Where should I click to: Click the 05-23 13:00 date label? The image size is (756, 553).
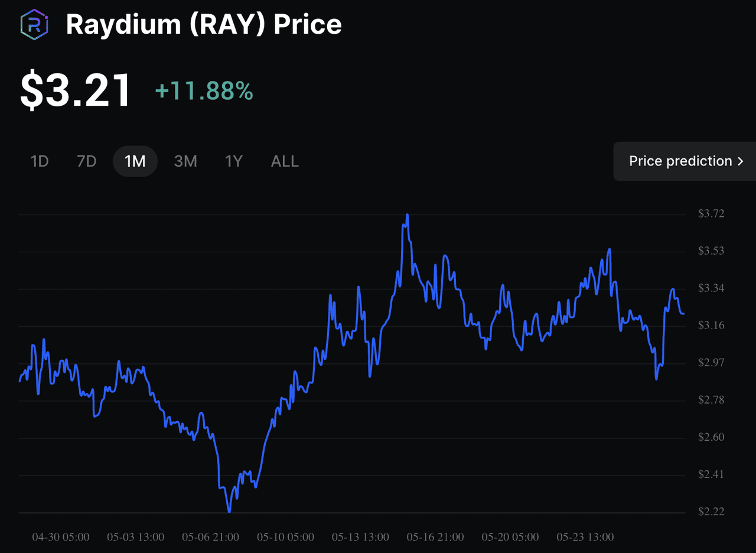click(x=585, y=537)
